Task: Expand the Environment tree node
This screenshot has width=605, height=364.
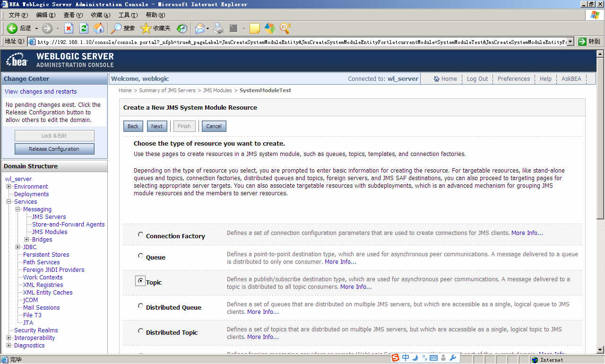Action: point(9,187)
